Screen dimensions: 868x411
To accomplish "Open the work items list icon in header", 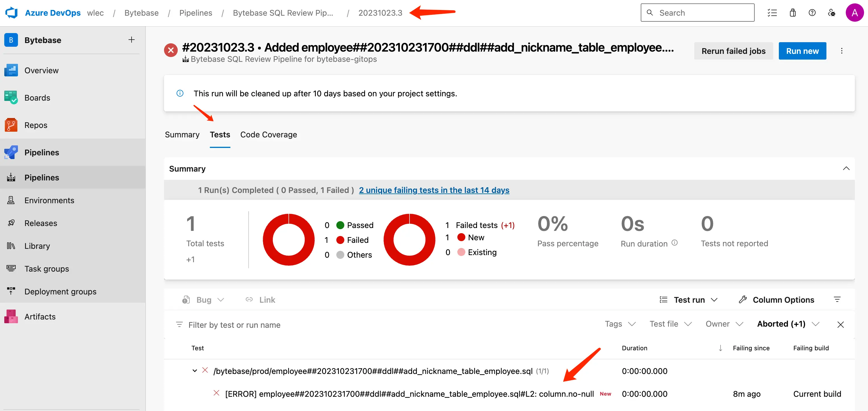I will click(772, 13).
